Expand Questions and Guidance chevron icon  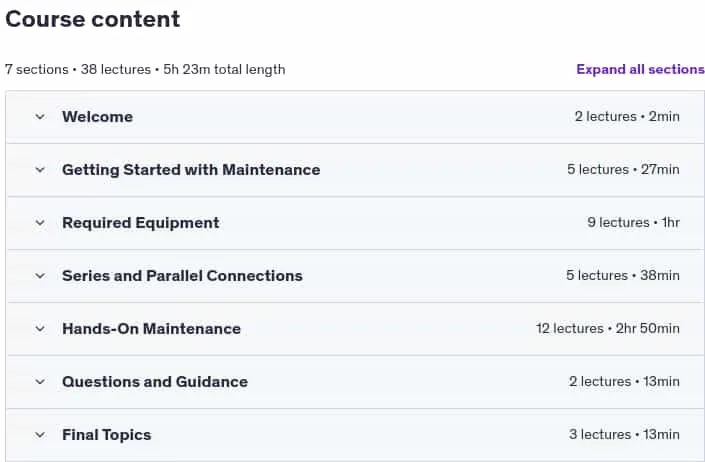(40, 382)
